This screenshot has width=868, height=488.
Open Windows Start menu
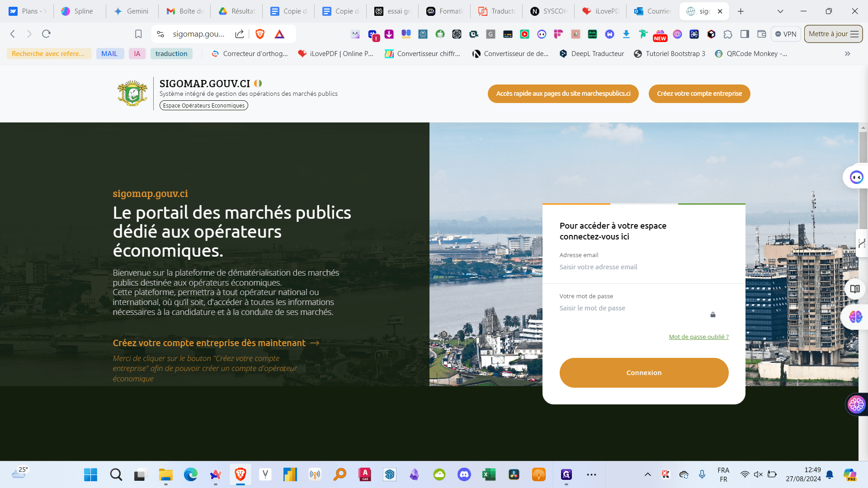[x=90, y=474]
